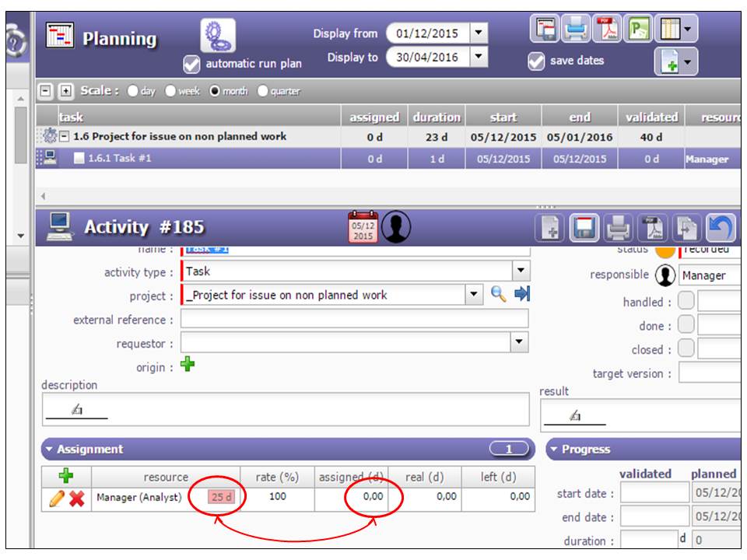Image resolution: width=747 pixels, height=560 pixels.
Task: Toggle the done checkbox
Action: [x=686, y=324]
